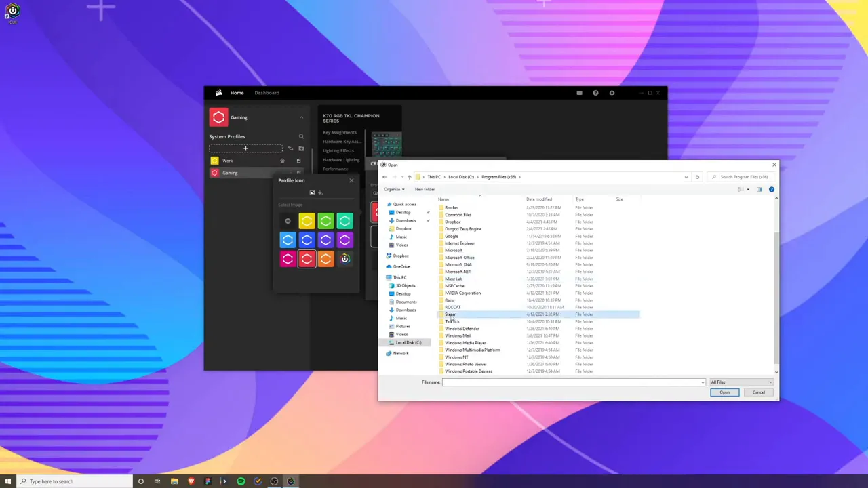The width and height of the screenshot is (868, 488).
Task: Click the Open button in the file dialog
Action: pos(724,392)
